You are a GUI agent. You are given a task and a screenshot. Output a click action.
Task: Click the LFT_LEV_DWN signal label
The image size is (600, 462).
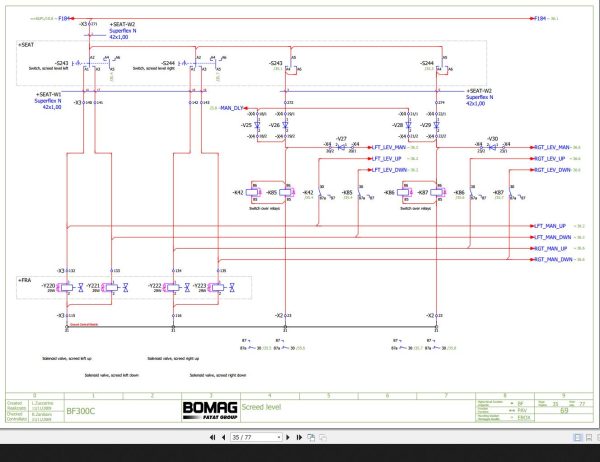click(389, 170)
